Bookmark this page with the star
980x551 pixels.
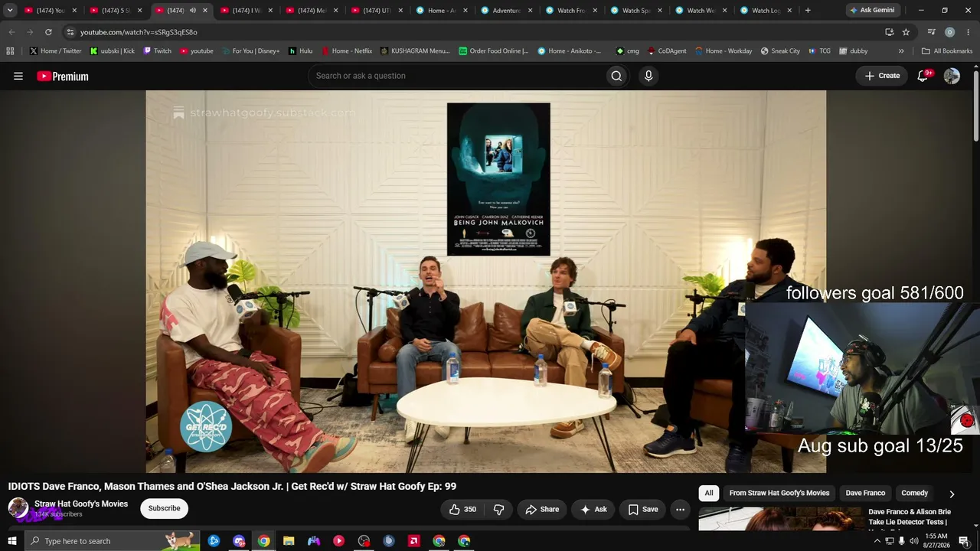tap(906, 32)
